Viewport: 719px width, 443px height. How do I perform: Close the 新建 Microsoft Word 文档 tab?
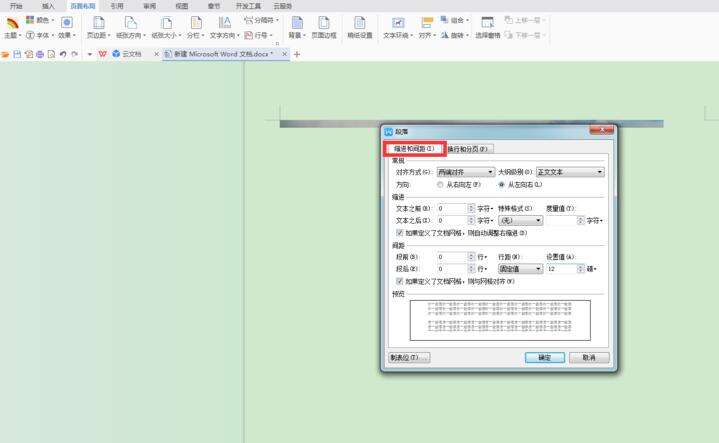pyautogui.click(x=285, y=54)
